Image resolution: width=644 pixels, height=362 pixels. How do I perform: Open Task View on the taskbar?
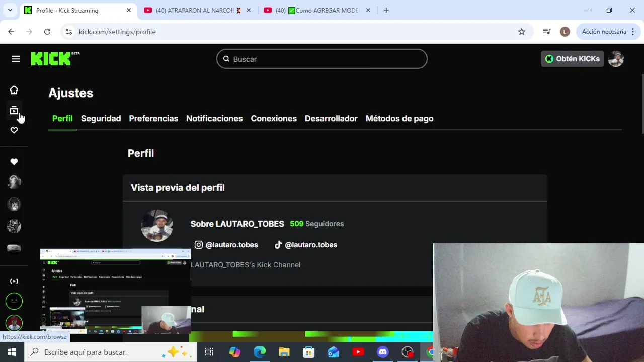tap(209, 352)
